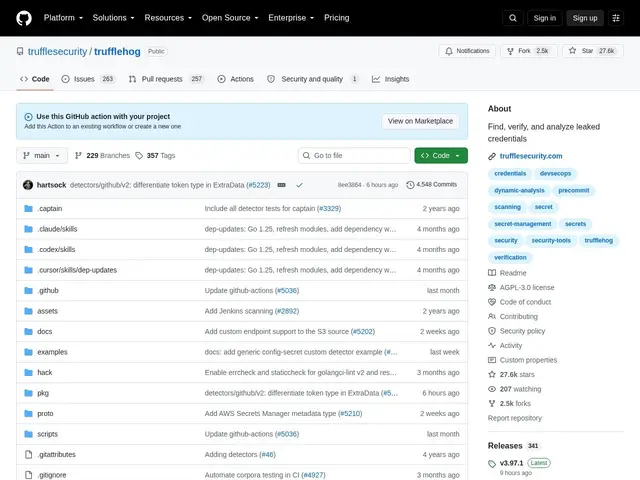Click the hartsock avatar thumbnail
The height and width of the screenshot is (480, 640).
point(28,185)
